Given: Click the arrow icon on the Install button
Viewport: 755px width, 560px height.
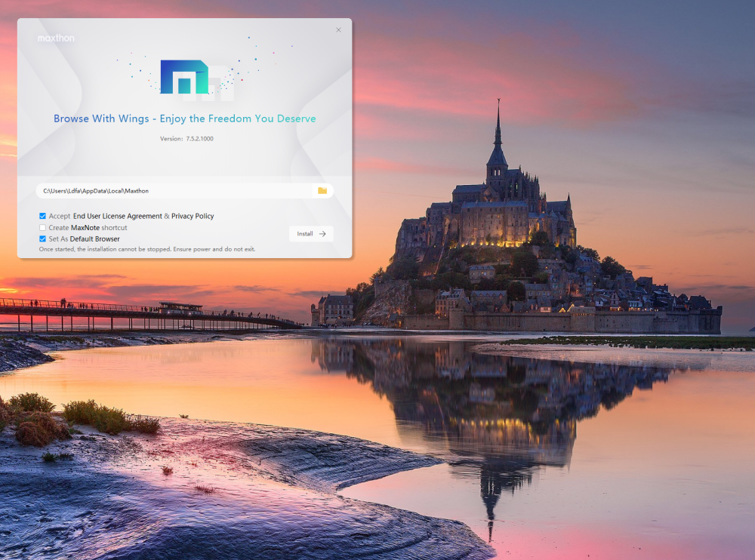Looking at the screenshot, I should pos(322,234).
